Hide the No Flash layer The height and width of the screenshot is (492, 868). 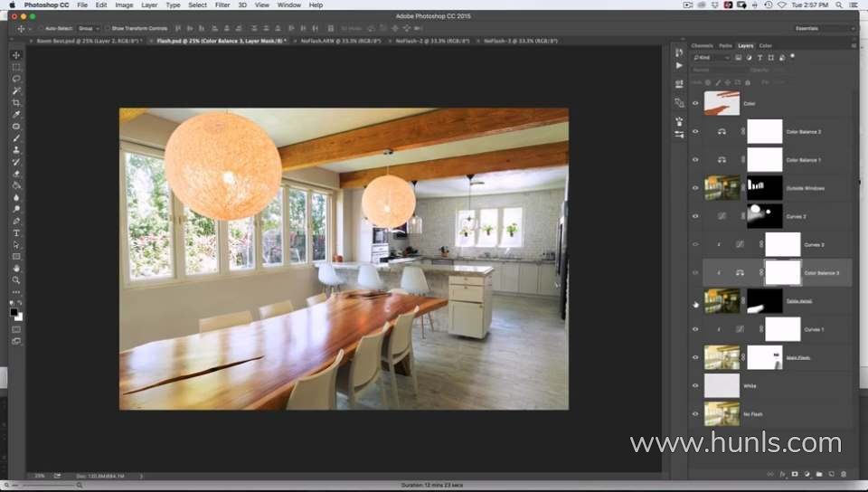tap(695, 414)
